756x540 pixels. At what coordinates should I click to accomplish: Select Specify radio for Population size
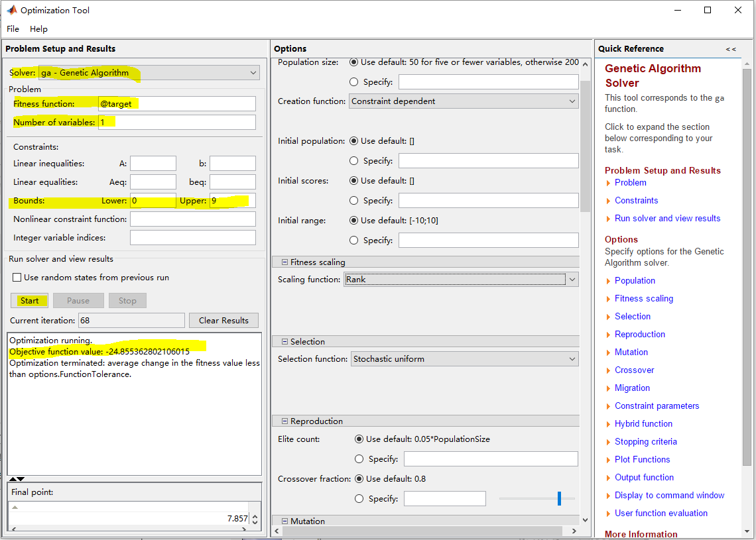pos(353,82)
